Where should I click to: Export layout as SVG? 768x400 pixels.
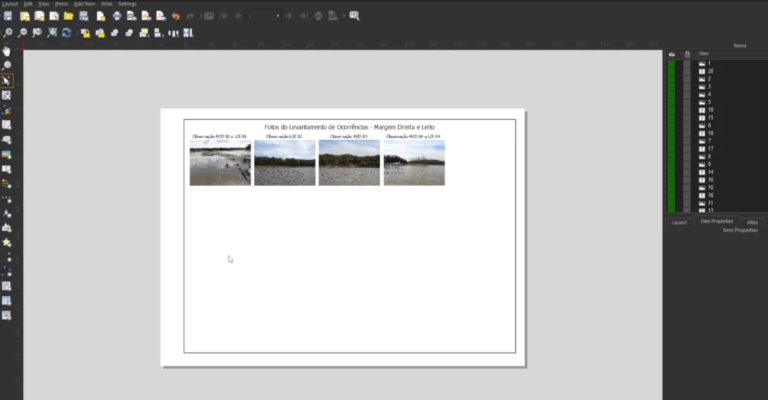point(146,16)
